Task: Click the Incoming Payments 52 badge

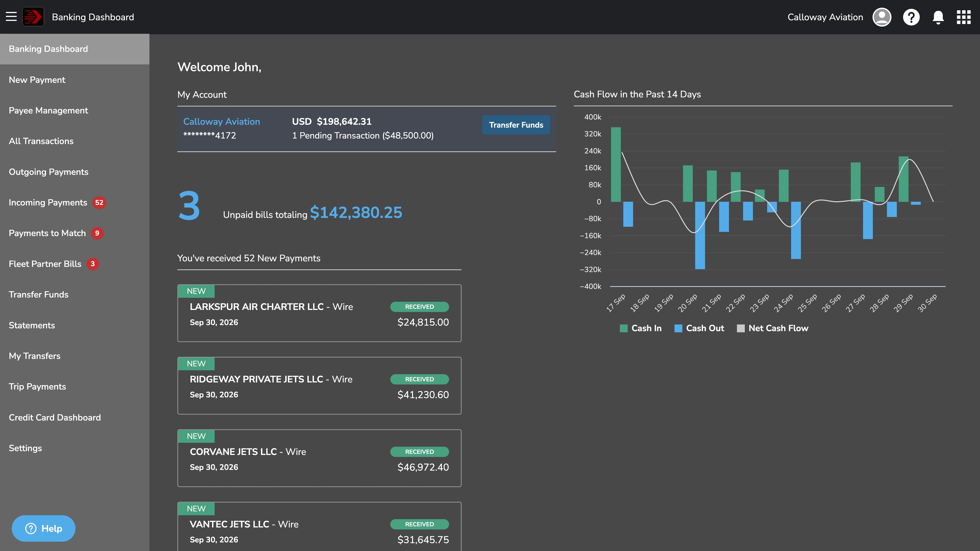Action: (99, 202)
